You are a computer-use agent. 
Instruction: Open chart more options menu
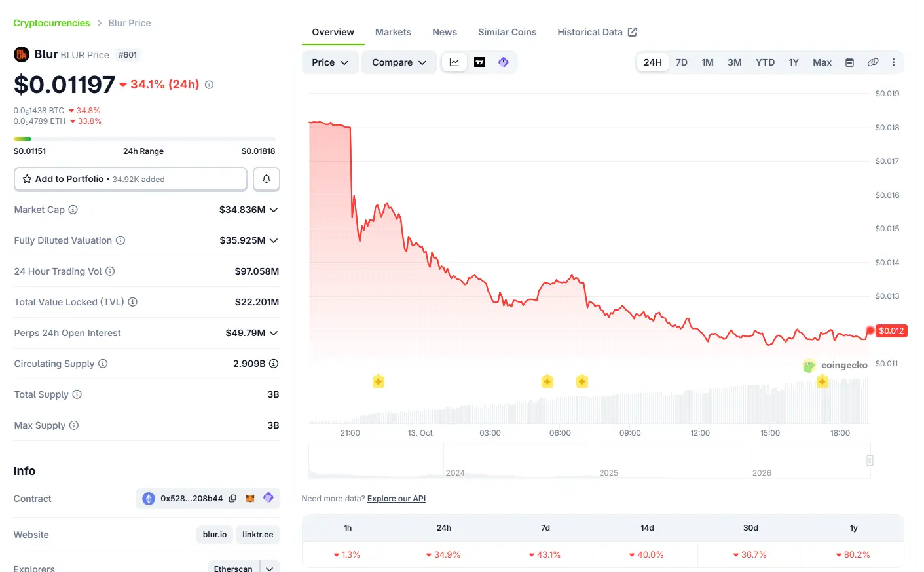click(x=893, y=62)
